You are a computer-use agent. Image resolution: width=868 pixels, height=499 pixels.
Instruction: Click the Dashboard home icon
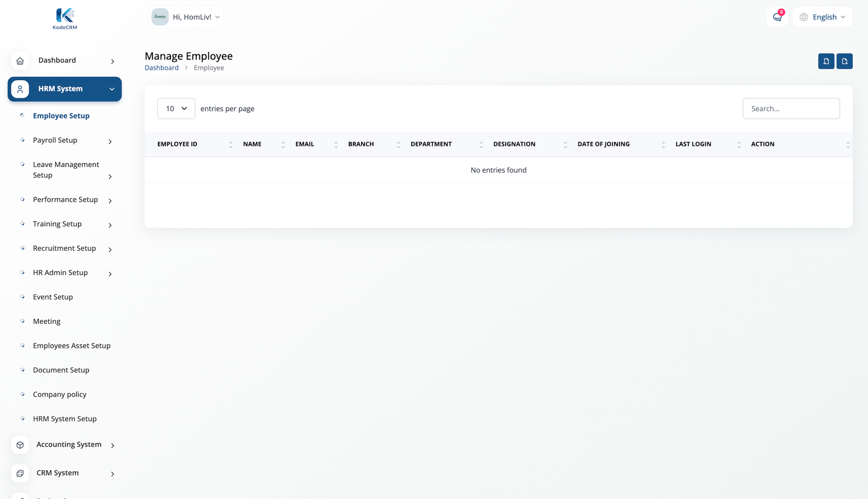[x=20, y=61]
